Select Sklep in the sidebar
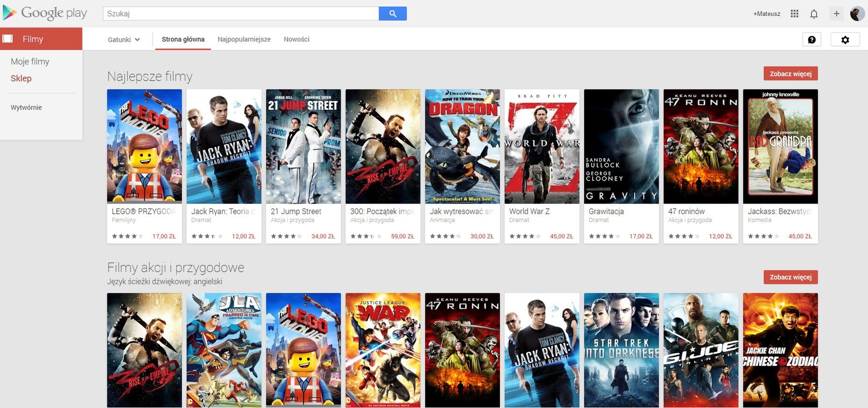This screenshot has height=408, width=868. pyautogui.click(x=21, y=78)
